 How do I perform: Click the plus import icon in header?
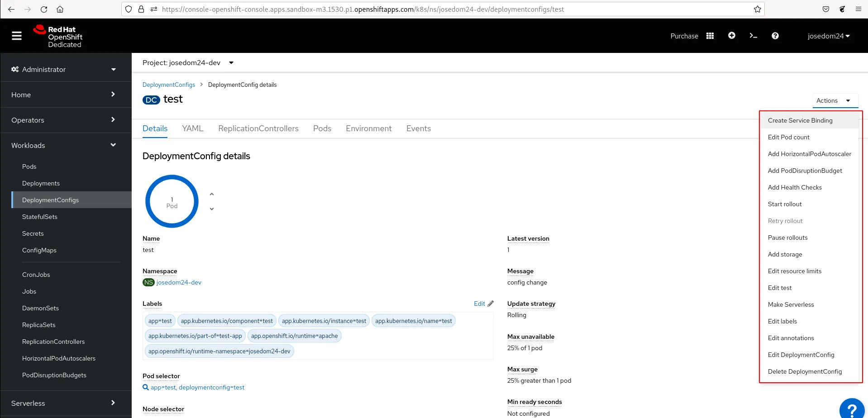732,36
